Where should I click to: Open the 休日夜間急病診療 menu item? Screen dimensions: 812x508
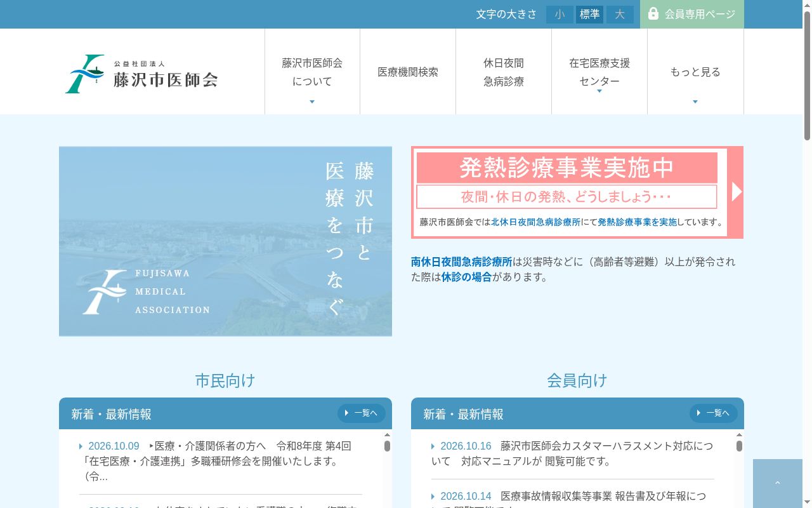pos(504,72)
